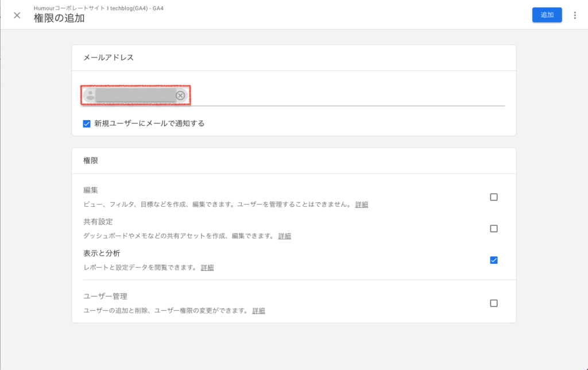Close the 権限の追加 panel with X

point(17,15)
